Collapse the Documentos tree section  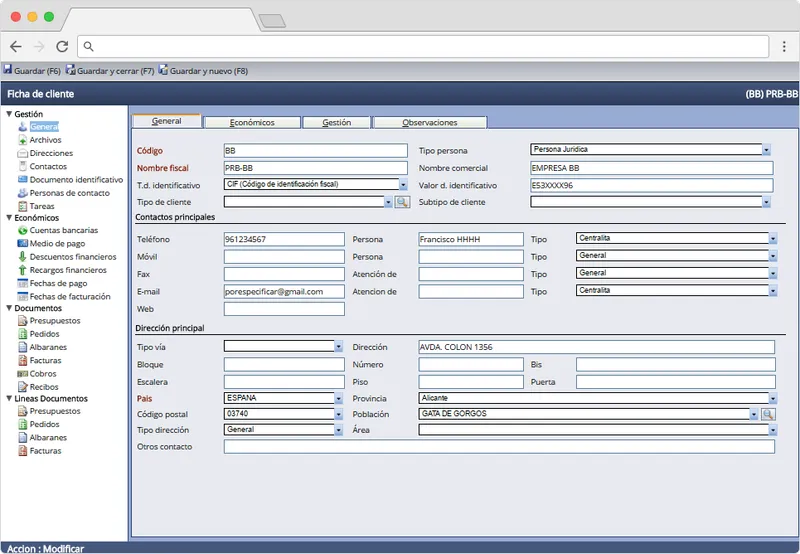pos(9,308)
